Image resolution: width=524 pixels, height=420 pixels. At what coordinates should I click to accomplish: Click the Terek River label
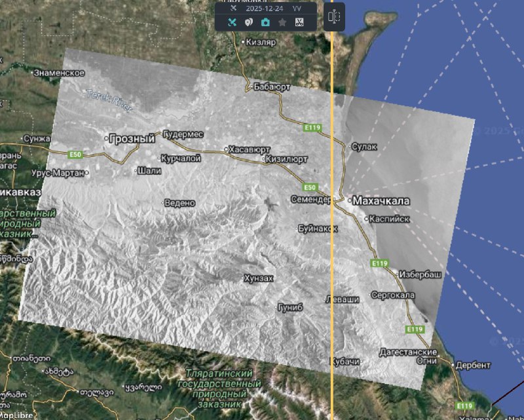(110, 98)
